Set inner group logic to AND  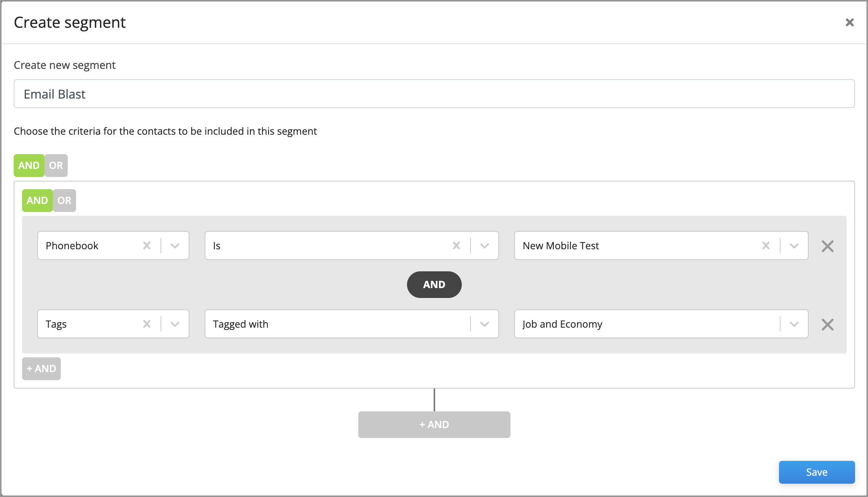point(37,201)
